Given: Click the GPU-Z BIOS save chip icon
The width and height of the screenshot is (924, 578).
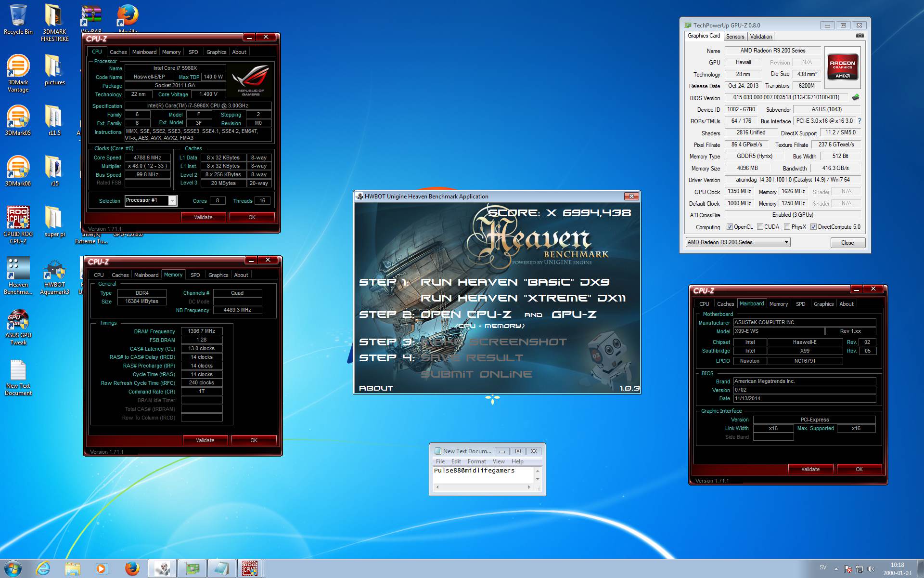Looking at the screenshot, I should (856, 97).
